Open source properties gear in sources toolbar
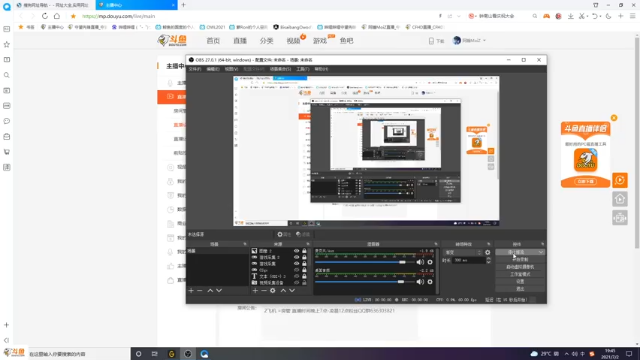The height and width of the screenshot is (360, 640). [273, 291]
